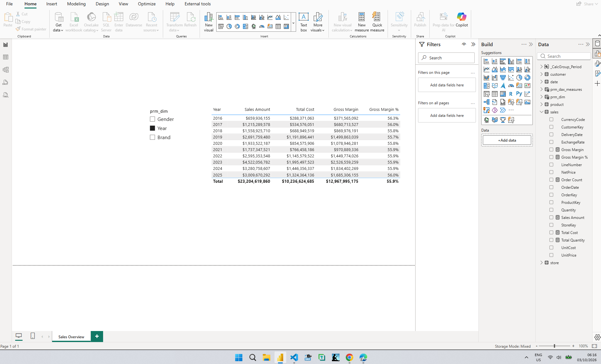Image resolution: width=601 pixels, height=364 pixels.
Task: Click Windows Start button
Action: click(x=239, y=357)
